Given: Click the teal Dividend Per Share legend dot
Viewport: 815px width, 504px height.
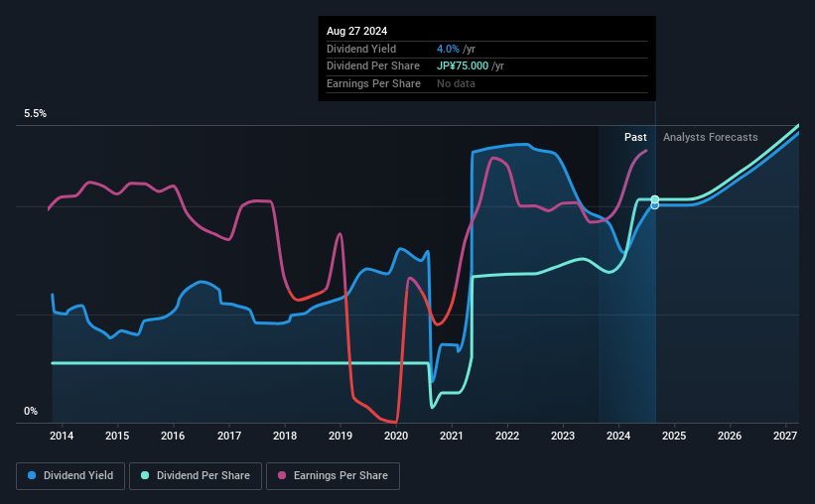Looking at the screenshot, I should [145, 475].
